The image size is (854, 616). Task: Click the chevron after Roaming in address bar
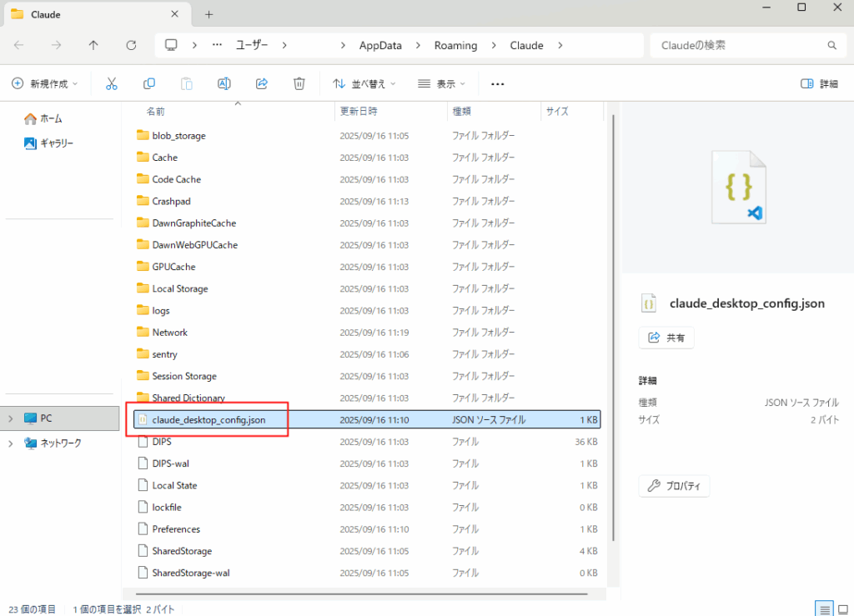(x=494, y=45)
